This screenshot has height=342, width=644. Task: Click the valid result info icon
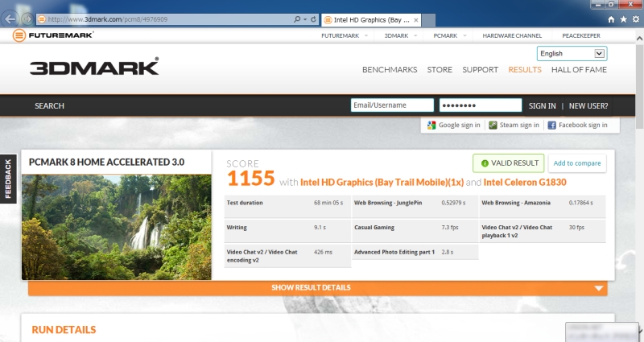tap(485, 163)
